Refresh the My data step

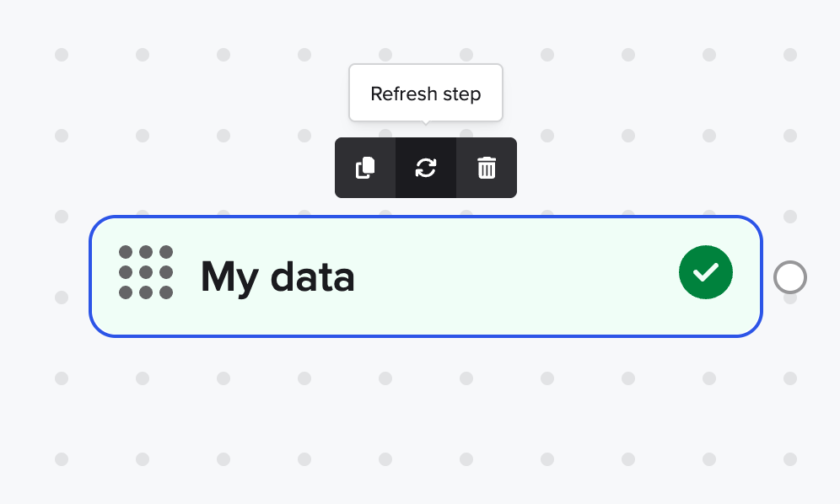click(426, 168)
